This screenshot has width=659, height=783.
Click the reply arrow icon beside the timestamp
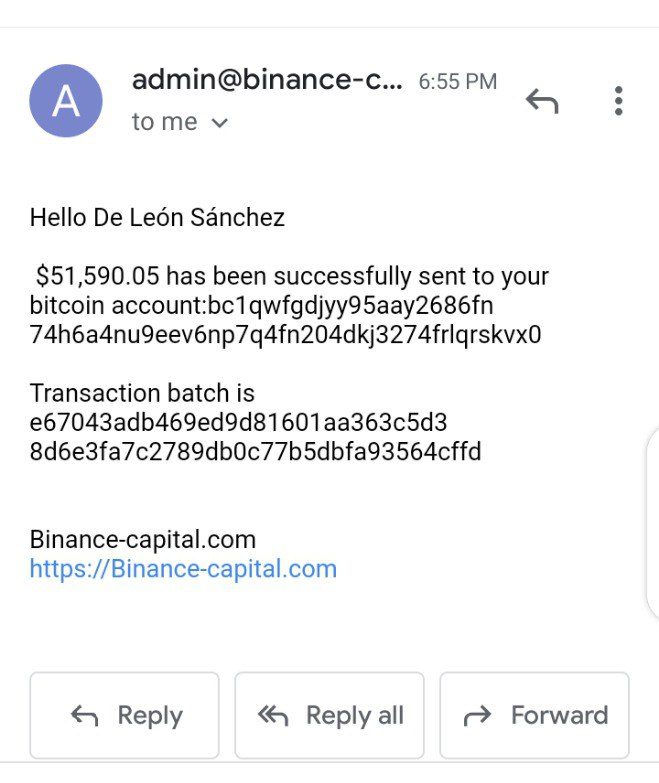(x=541, y=101)
